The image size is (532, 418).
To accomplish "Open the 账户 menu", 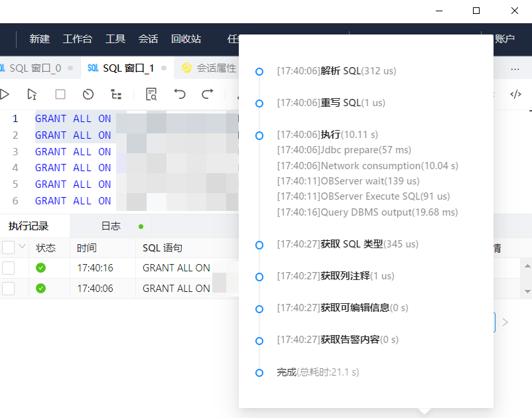I will pos(505,39).
